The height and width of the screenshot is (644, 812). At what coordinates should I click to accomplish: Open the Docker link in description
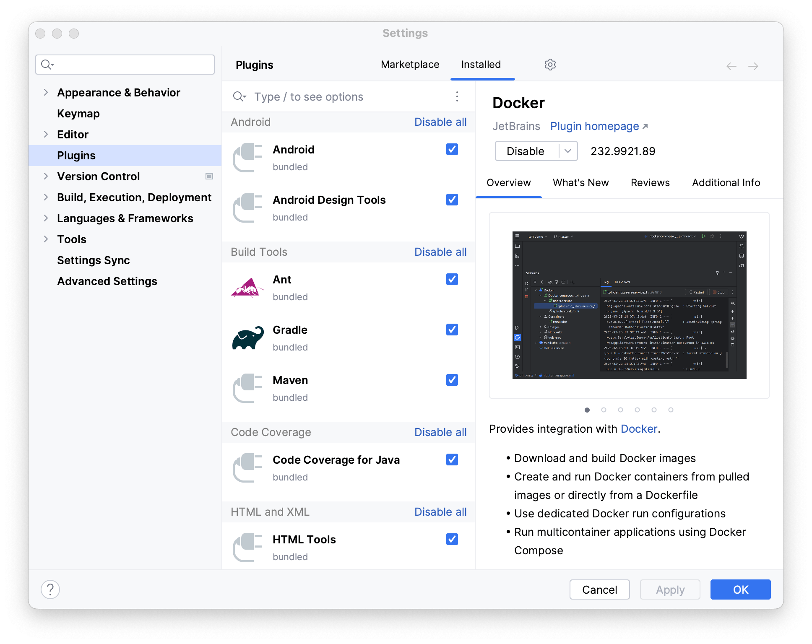click(639, 429)
